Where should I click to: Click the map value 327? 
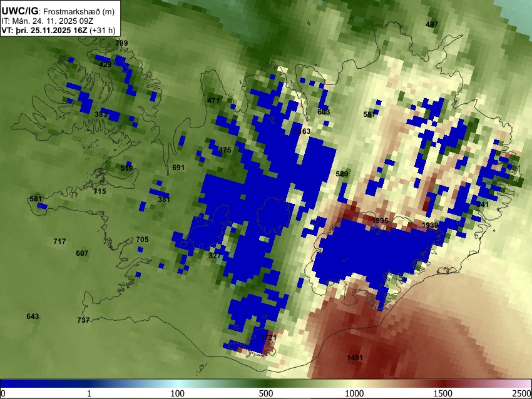click(x=215, y=256)
